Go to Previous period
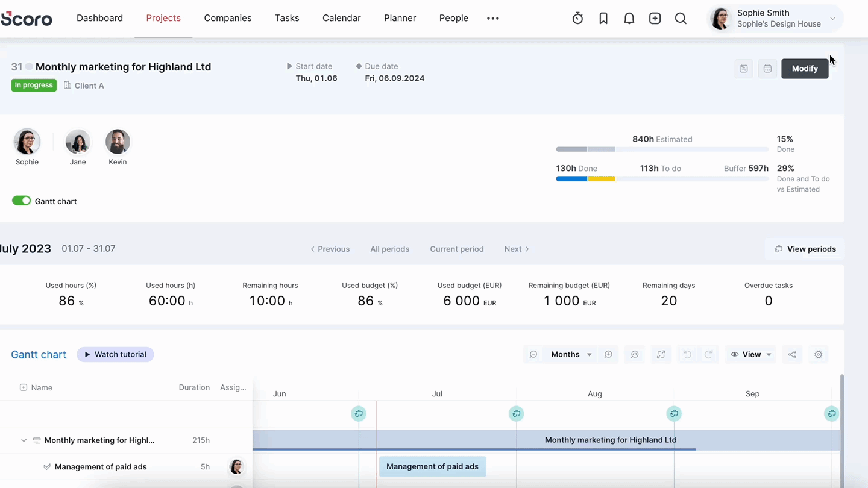The height and width of the screenshot is (488, 868). [x=330, y=249]
